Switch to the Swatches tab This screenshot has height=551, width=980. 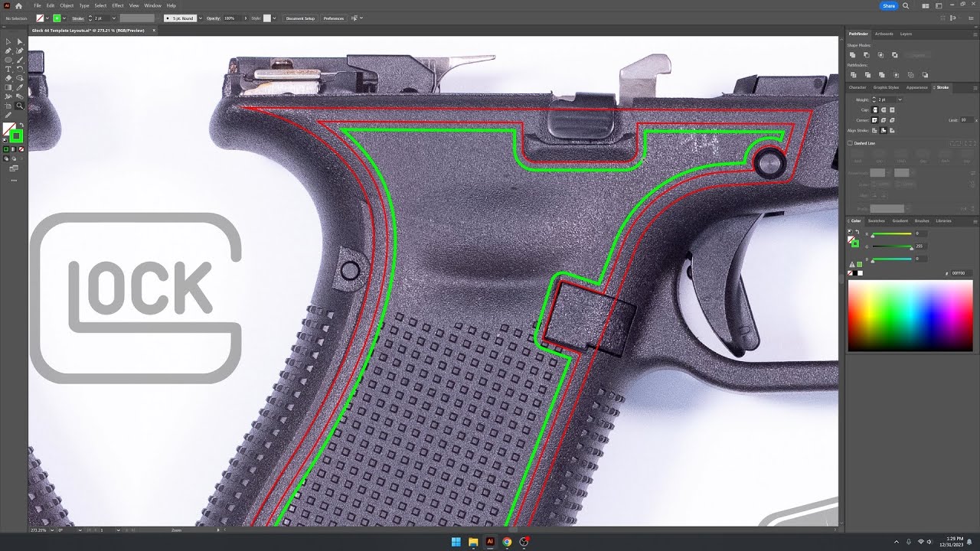coord(876,221)
